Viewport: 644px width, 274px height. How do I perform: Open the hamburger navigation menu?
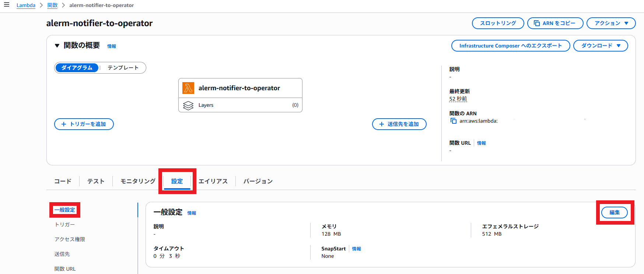tap(7, 5)
